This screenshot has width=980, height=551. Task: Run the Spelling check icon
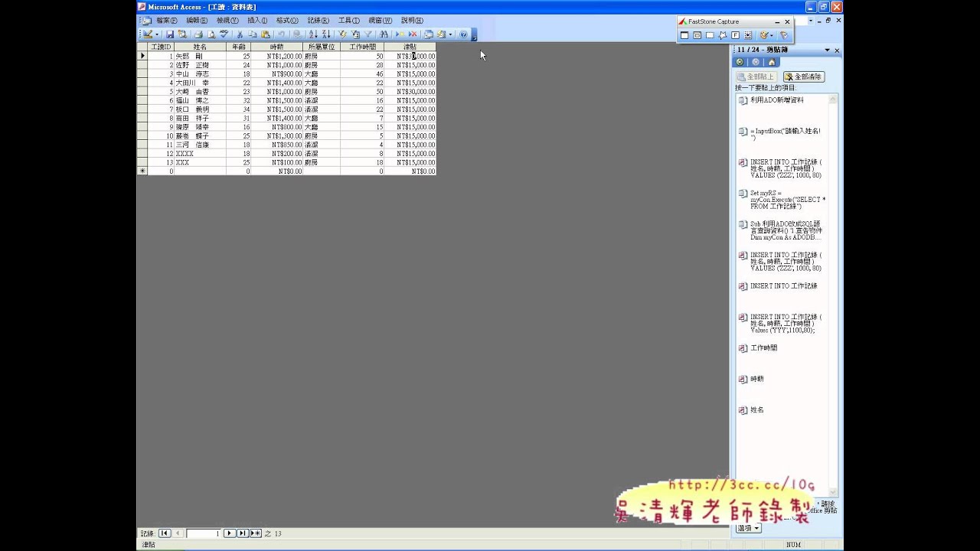(224, 34)
